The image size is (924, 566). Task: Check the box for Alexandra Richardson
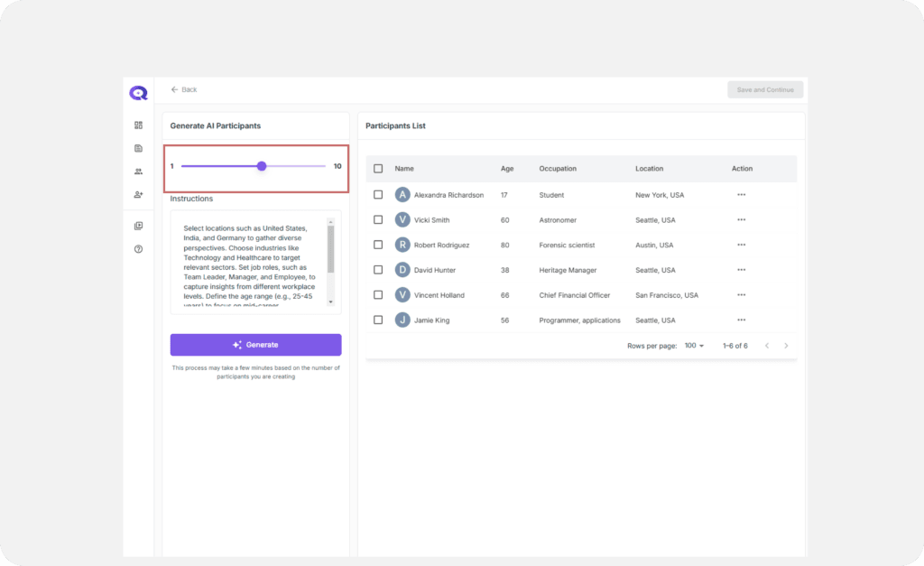click(378, 194)
